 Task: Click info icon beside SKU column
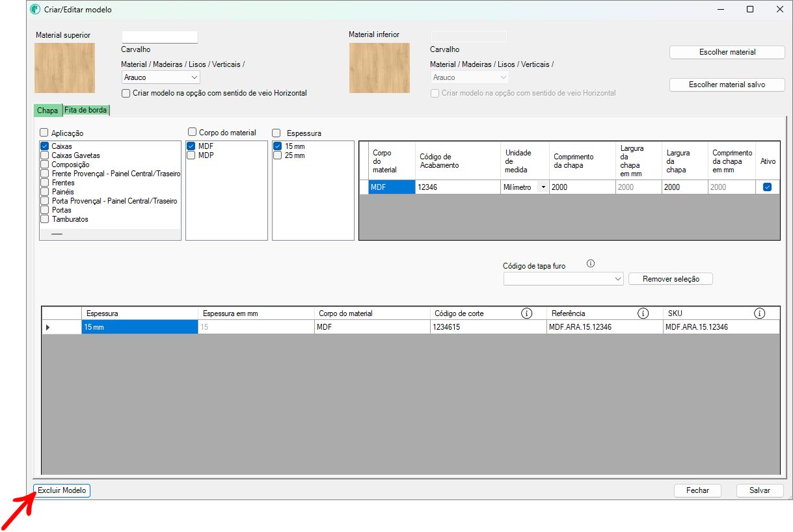tap(759, 313)
